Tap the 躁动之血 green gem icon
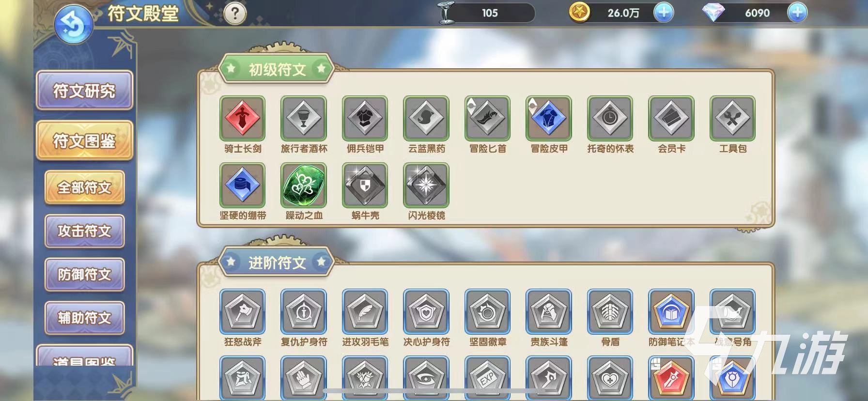The image size is (868, 401). click(304, 185)
